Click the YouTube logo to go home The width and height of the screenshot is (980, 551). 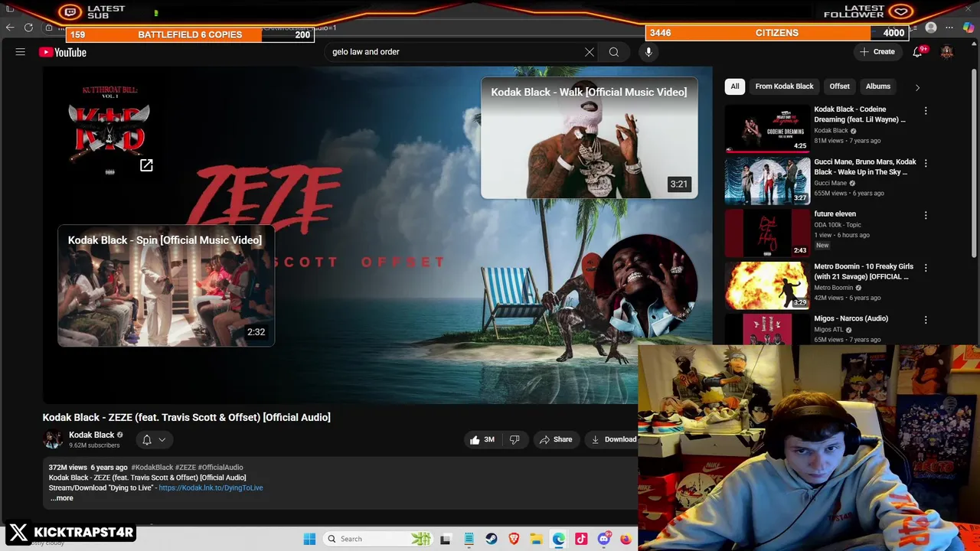pos(63,52)
